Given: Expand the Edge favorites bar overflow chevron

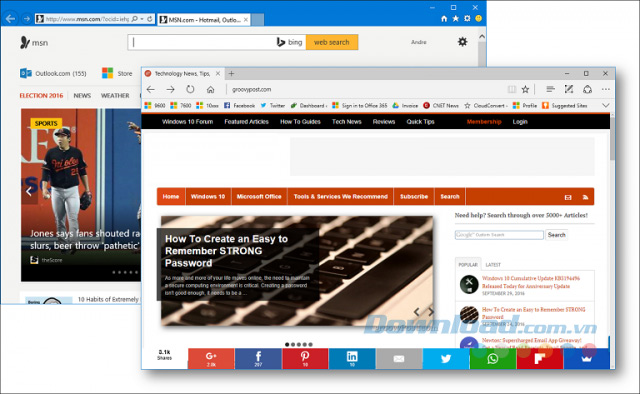Looking at the screenshot, I should (606, 105).
